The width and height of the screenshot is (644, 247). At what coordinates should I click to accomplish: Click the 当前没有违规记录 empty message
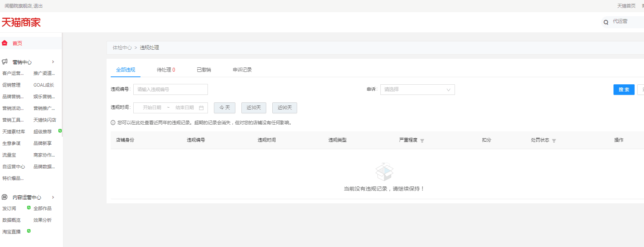384,189
